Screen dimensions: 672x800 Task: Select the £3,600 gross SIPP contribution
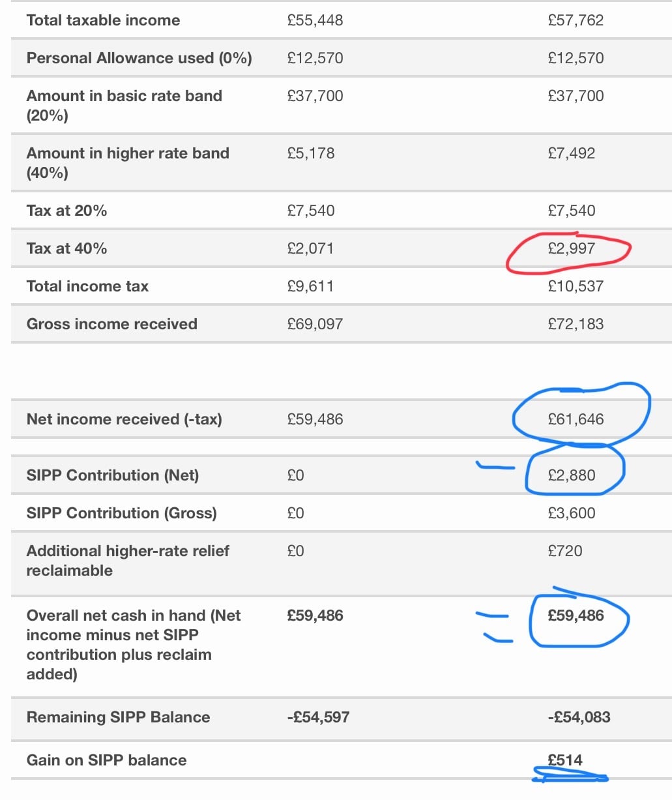(571, 513)
